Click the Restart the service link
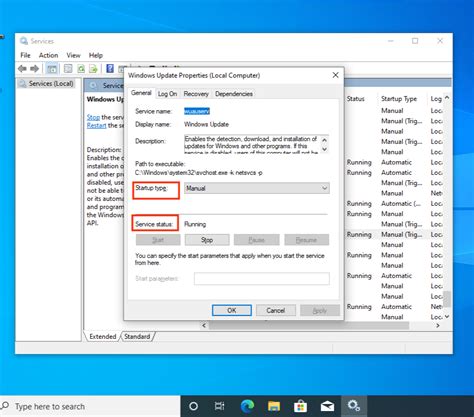Viewport: 474px width, 417px height. click(96, 126)
